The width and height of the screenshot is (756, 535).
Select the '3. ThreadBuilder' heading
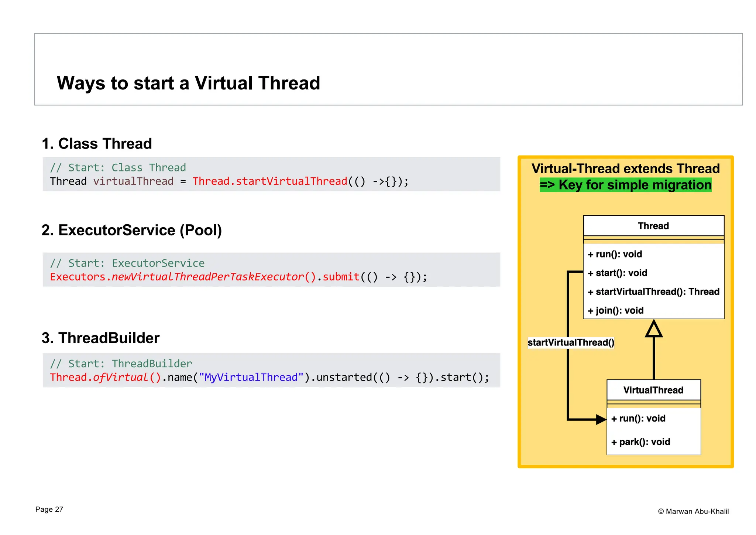click(100, 338)
